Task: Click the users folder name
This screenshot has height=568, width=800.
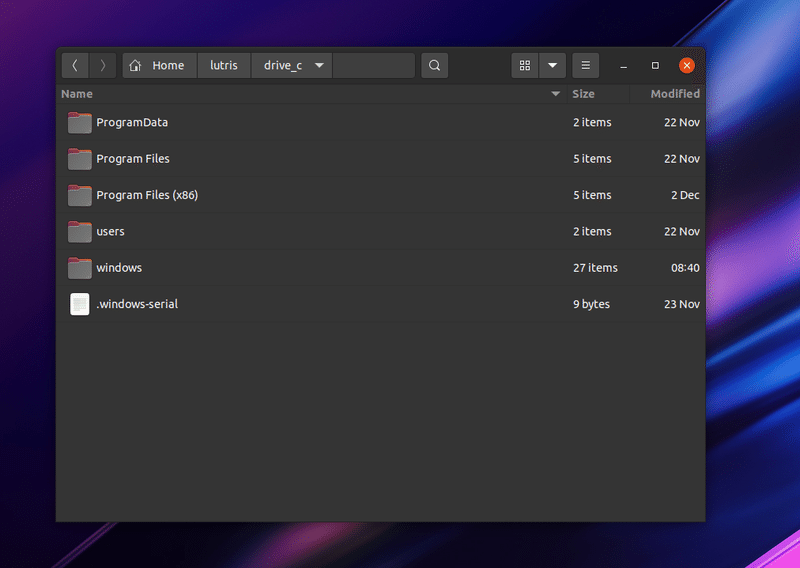Action: (110, 232)
